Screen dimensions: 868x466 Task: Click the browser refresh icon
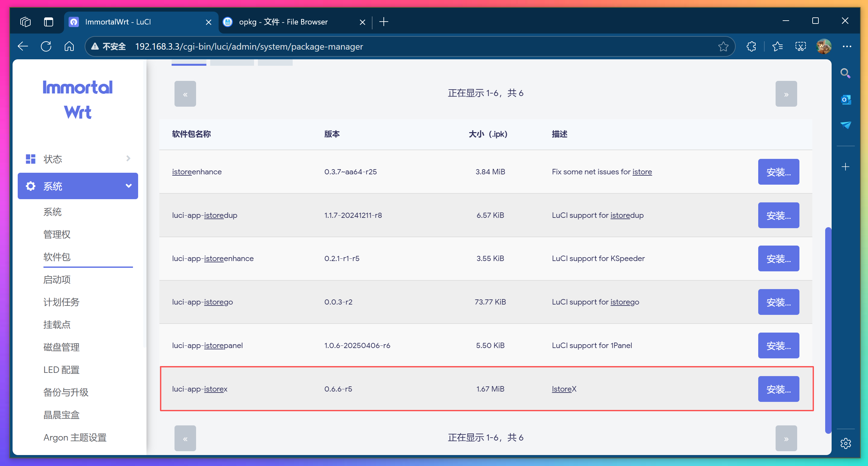(x=46, y=46)
